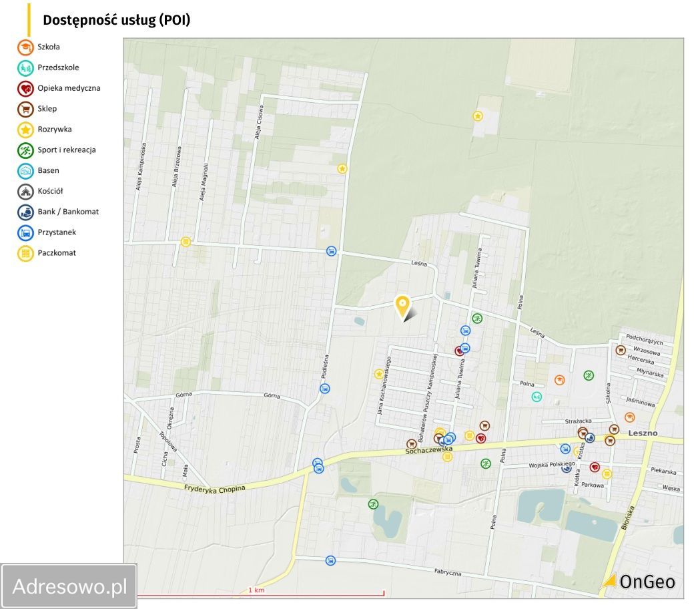Click the bus stop marker on Fabryczna street
Image resolution: width=700 pixels, height=609 pixels.
coord(330,560)
